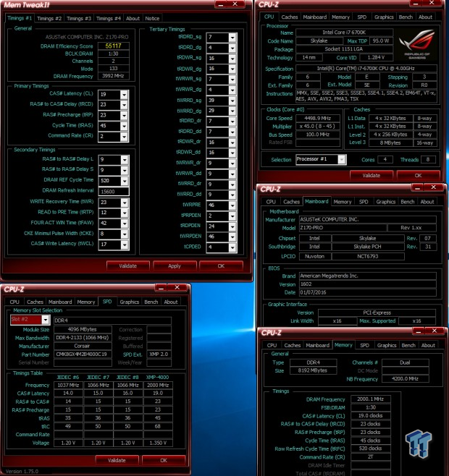
Task: Close the CPU-Z Mainboard window
Action: [434, 187]
